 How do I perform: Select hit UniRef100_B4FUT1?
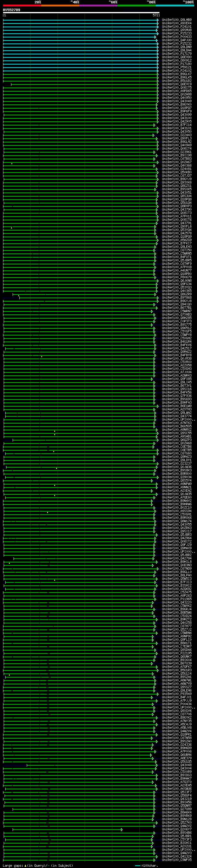point(177,257)
